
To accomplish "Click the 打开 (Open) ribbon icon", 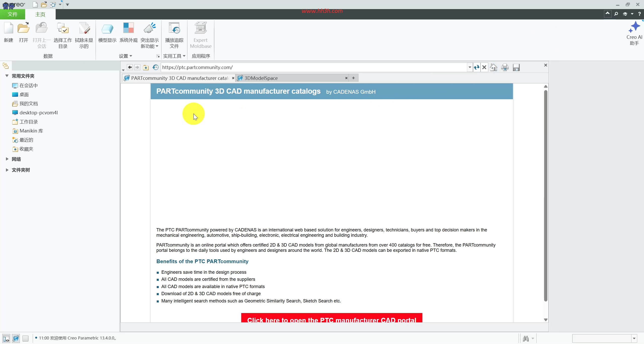I will [23, 32].
